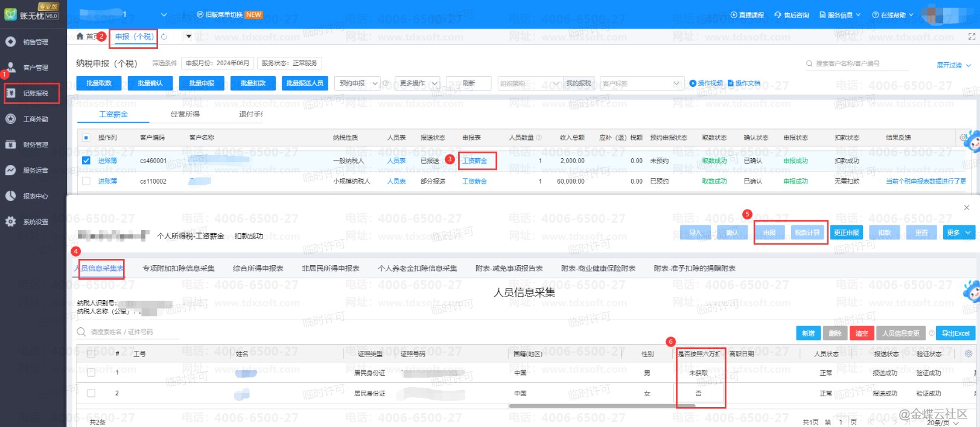The height and width of the screenshot is (427, 980).
Task: Open the 综合所得申报表 tab
Action: (x=258, y=268)
